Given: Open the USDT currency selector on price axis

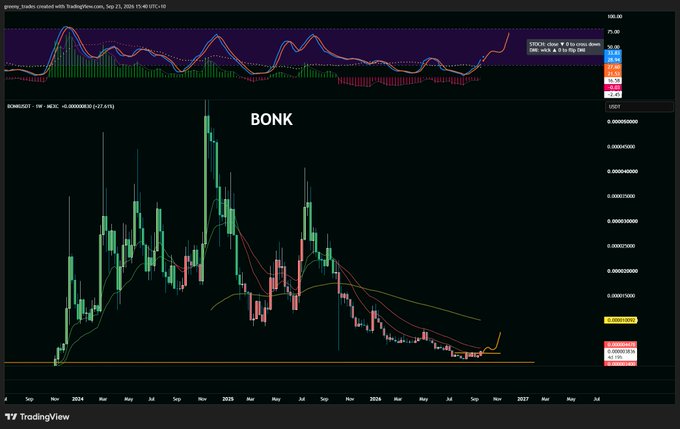Looking at the screenshot, I should [639, 107].
